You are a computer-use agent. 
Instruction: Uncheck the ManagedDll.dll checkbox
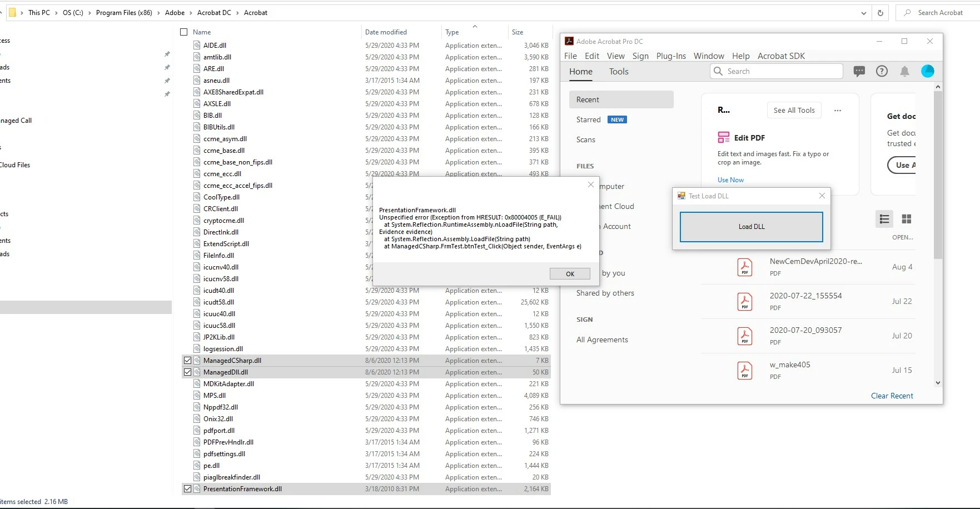pos(187,372)
